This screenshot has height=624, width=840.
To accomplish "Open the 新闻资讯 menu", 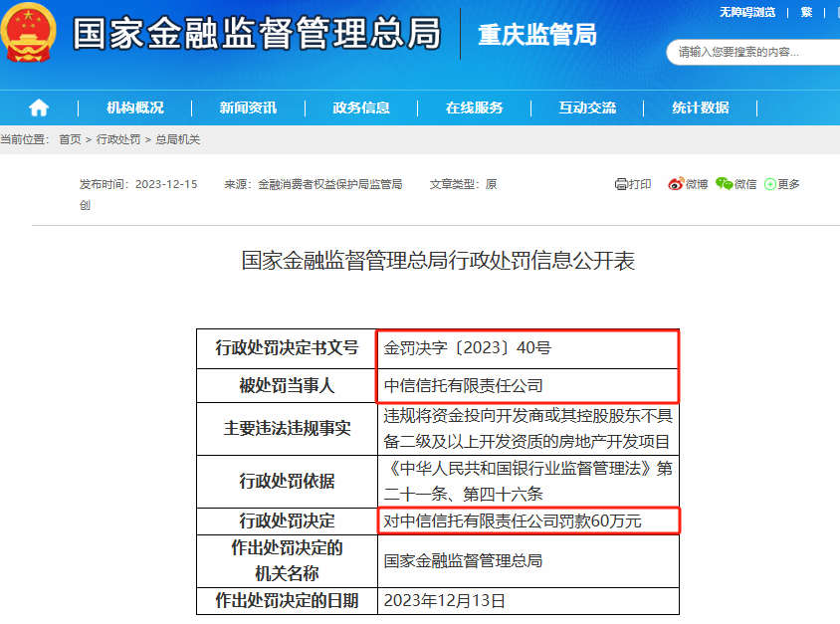I will point(248,107).
